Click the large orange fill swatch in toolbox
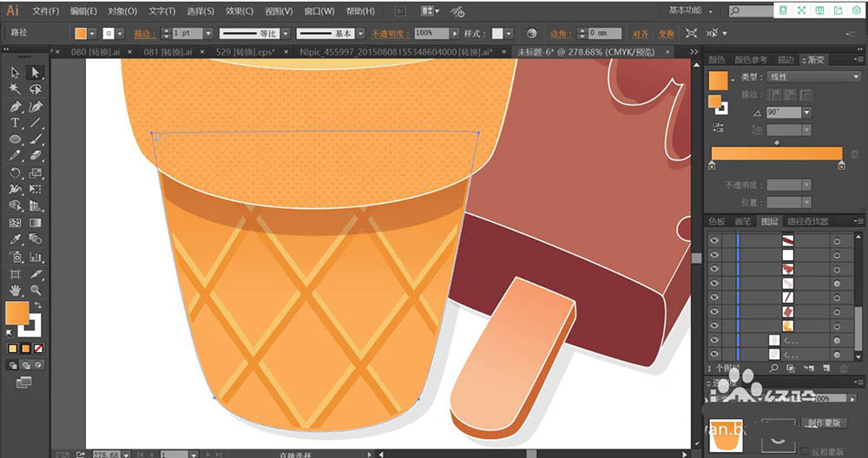This screenshot has height=458, width=868. [16, 313]
